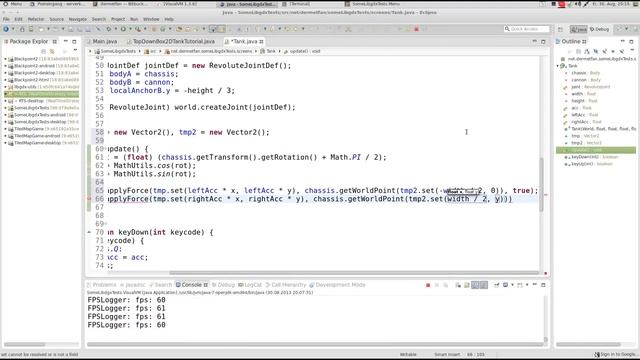Screen dimensions: 640x360
Task: Click the Console horizontal scrollbar
Action: click(x=315, y=344)
